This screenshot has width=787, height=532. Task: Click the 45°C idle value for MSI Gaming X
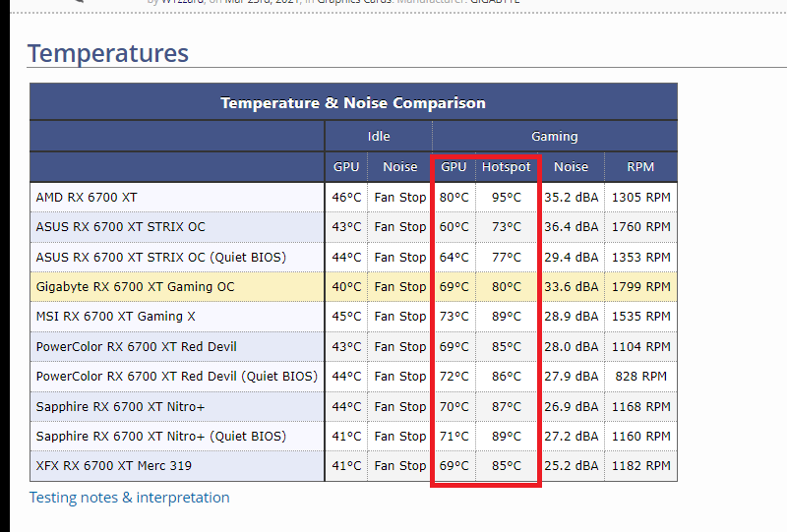point(346,317)
